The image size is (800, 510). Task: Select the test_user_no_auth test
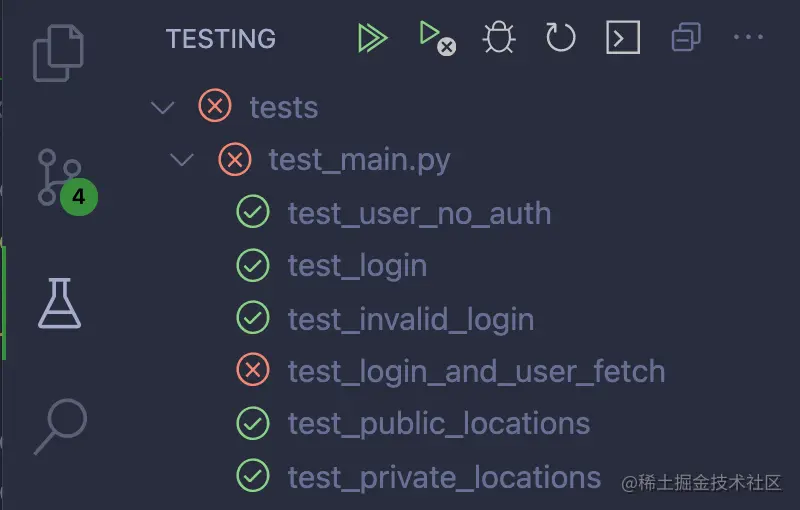click(419, 213)
